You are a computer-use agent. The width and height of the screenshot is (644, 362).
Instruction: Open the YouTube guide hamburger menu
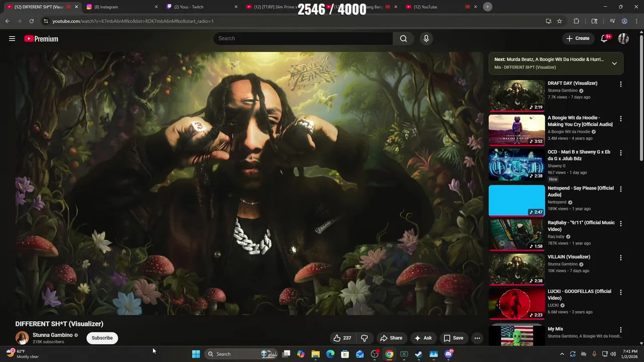12,39
